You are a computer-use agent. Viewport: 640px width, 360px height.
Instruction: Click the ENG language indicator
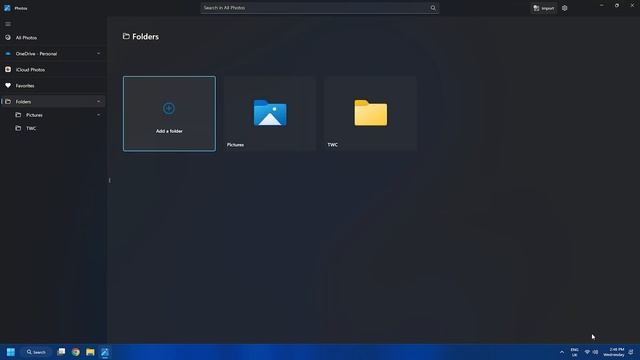click(x=574, y=352)
